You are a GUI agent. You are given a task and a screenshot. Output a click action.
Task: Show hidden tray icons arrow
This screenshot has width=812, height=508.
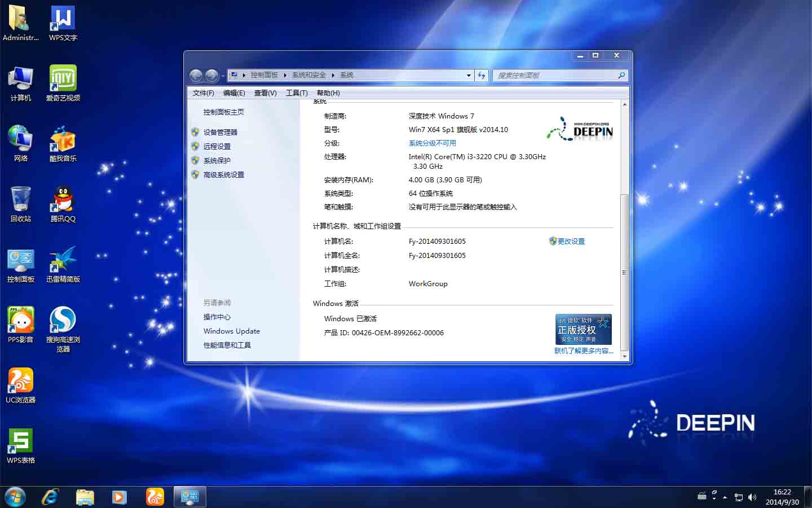pos(725,497)
